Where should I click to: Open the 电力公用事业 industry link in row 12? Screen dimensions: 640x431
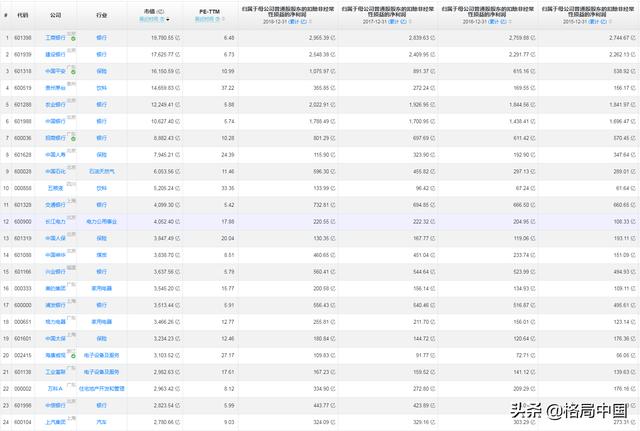(x=102, y=222)
